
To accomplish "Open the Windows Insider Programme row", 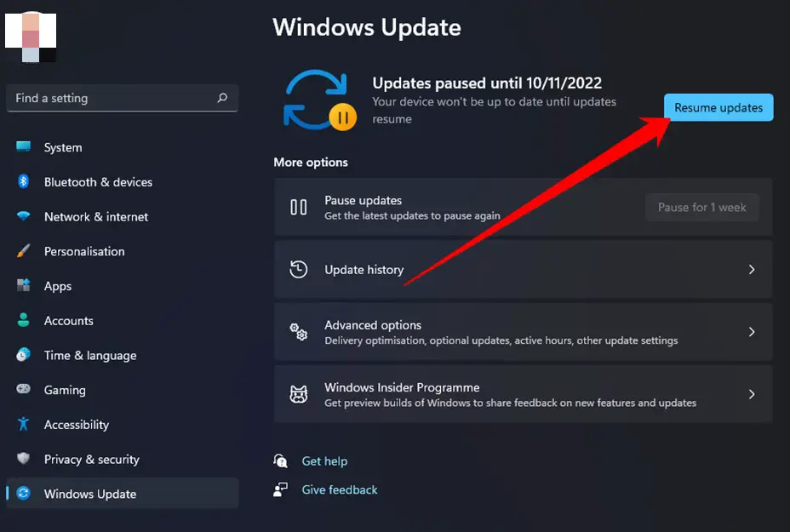I will click(523, 394).
